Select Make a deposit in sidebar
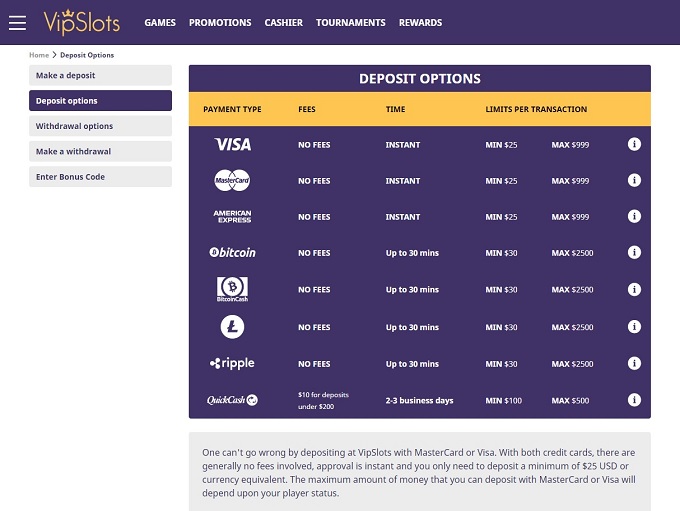Image resolution: width=680 pixels, height=511 pixels. 100,76
